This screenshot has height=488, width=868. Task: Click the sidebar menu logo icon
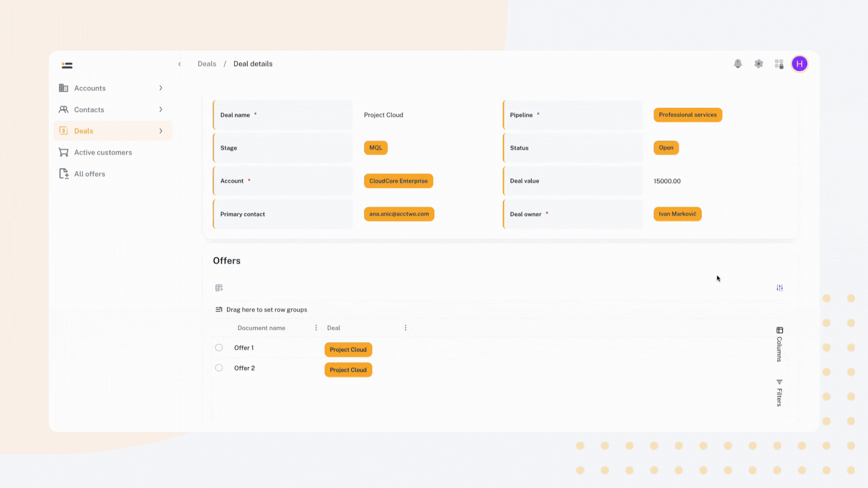tap(67, 66)
